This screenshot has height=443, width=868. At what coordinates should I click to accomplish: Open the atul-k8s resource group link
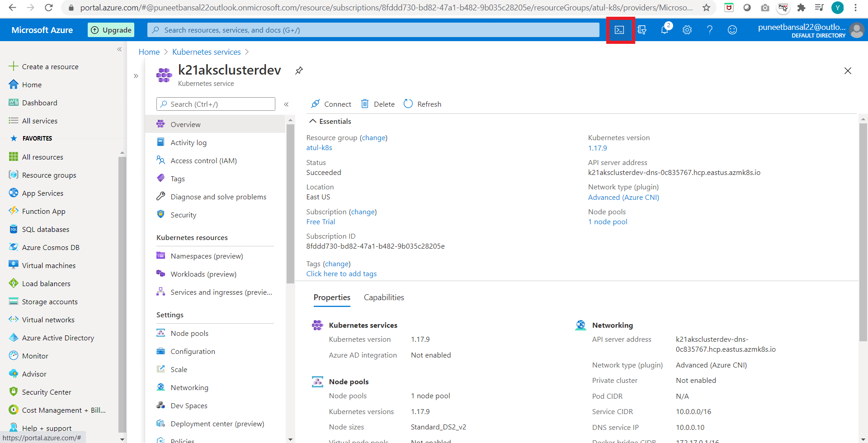(319, 148)
